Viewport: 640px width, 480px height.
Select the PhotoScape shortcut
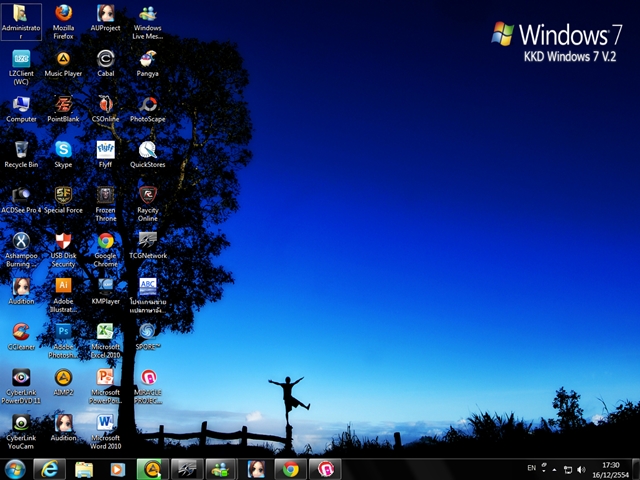147,109
